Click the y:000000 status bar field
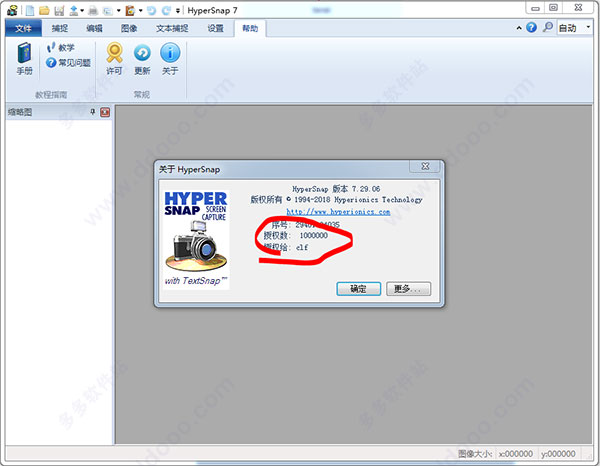 [558, 454]
